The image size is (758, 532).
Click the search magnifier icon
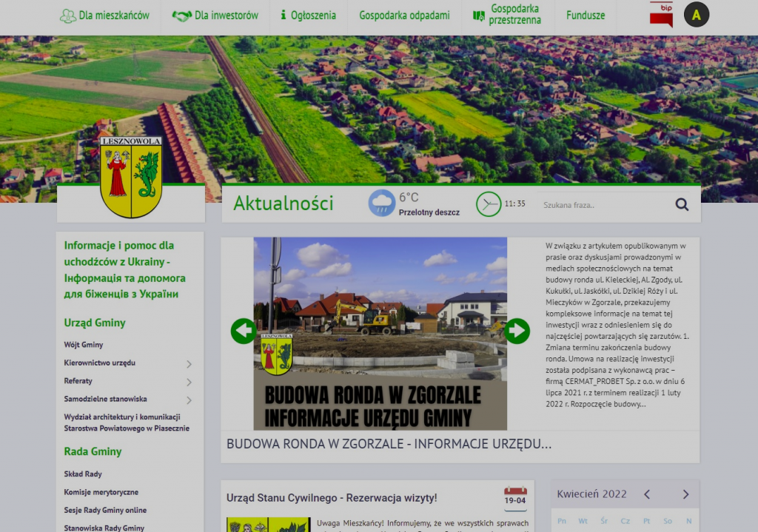(x=682, y=205)
